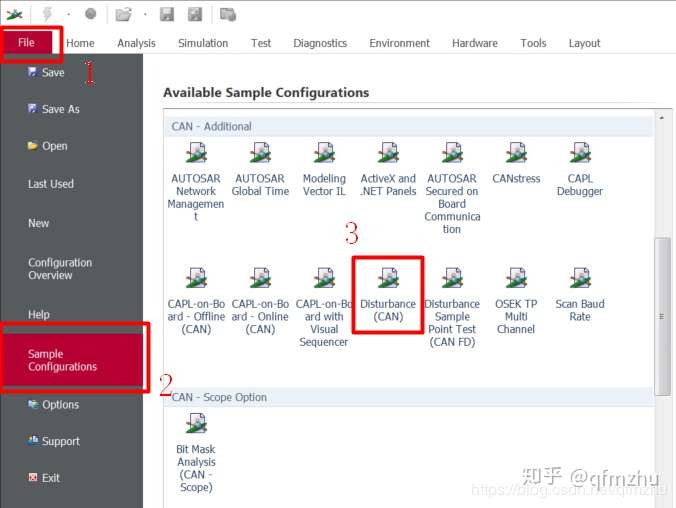This screenshot has height=508, width=676.
Task: Select Configuration Overview in File menu
Action: [60, 269]
